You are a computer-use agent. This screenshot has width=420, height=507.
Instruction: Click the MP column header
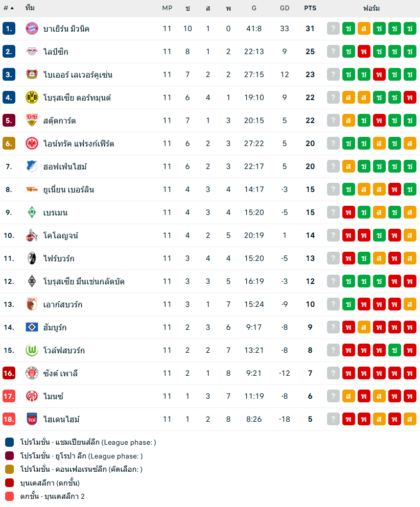tap(167, 8)
